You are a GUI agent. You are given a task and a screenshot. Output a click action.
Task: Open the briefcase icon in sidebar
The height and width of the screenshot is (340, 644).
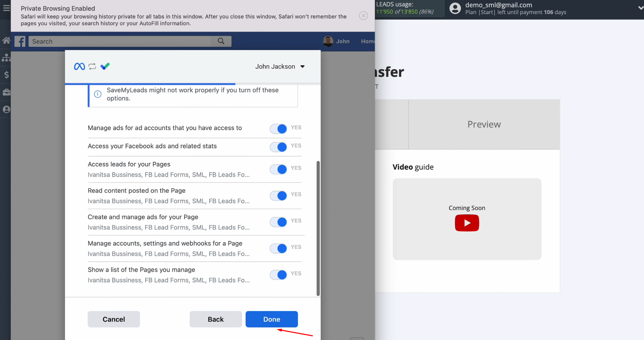6,92
